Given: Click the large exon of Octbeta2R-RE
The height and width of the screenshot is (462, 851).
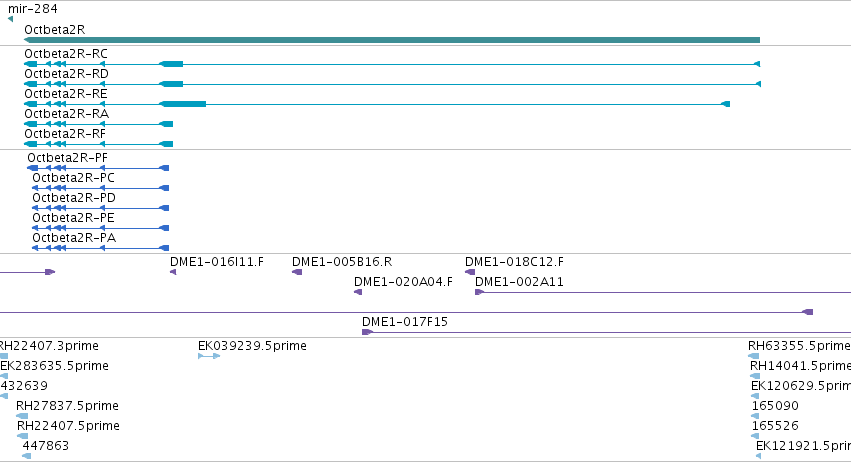Looking at the screenshot, I should click(x=183, y=104).
